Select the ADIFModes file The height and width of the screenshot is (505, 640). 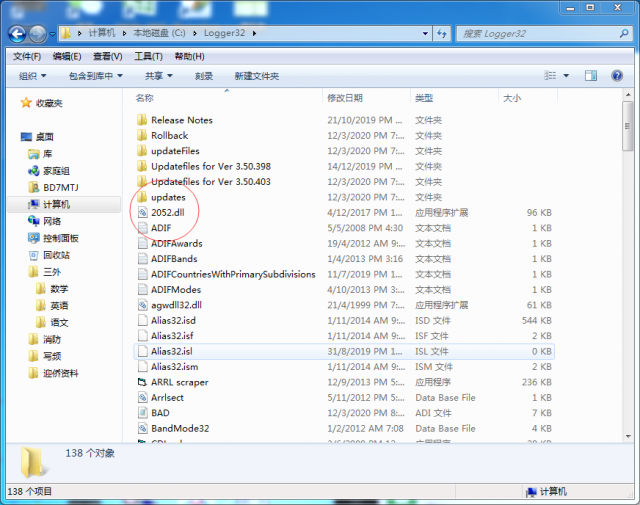[176, 290]
